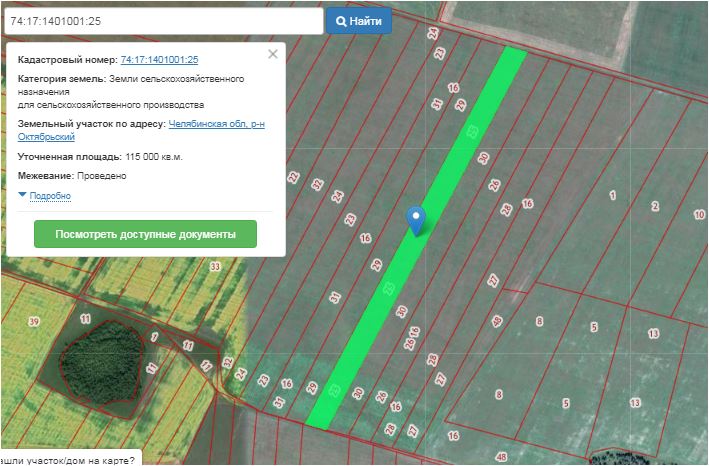709x466 pixels.
Task: Open cadastral number link 74:17:1401001:25
Action: pos(159,60)
